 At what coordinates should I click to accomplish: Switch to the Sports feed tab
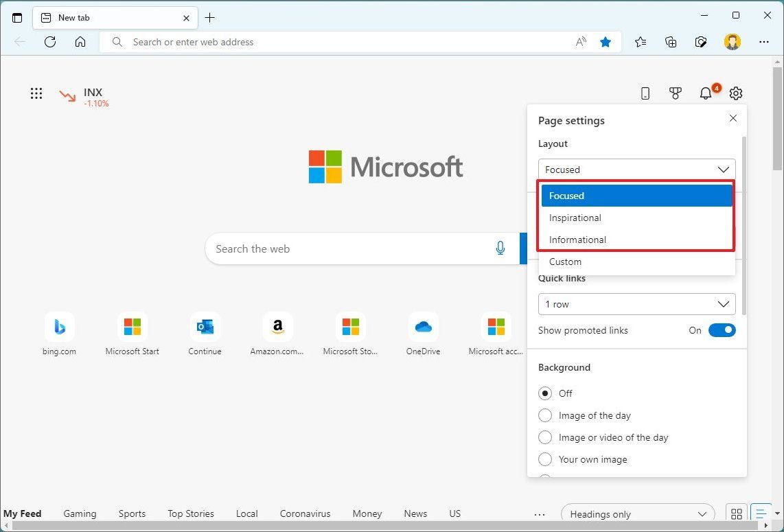pos(132,513)
